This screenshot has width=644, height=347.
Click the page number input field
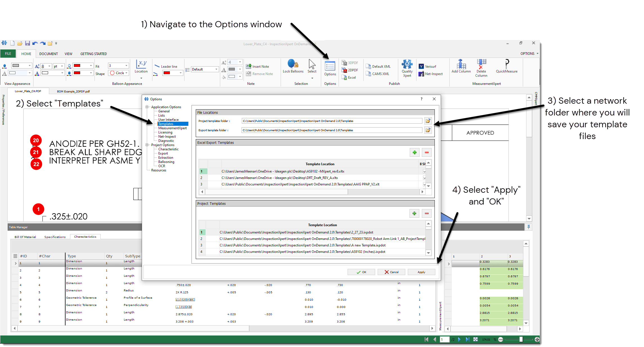click(445, 339)
